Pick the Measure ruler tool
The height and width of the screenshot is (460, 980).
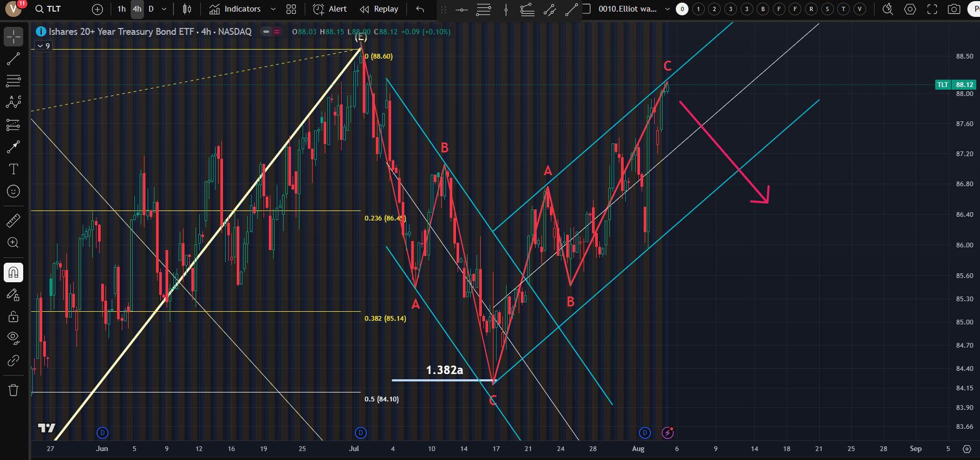[13, 221]
